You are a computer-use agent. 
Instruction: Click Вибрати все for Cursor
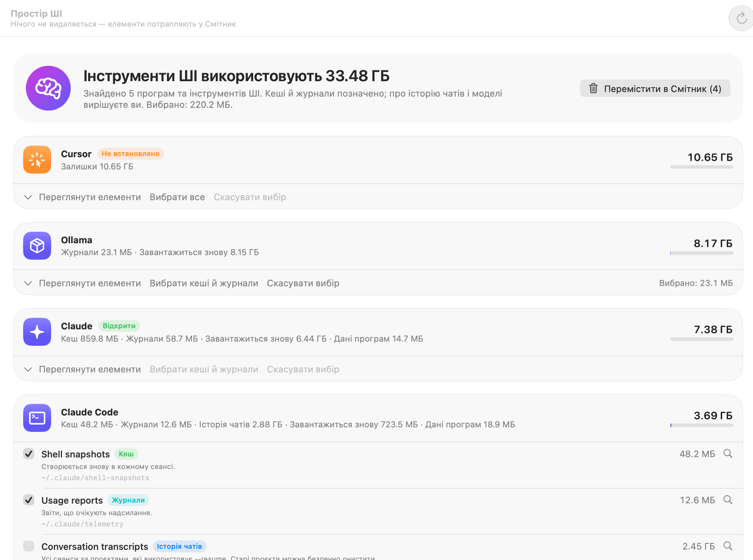click(177, 197)
